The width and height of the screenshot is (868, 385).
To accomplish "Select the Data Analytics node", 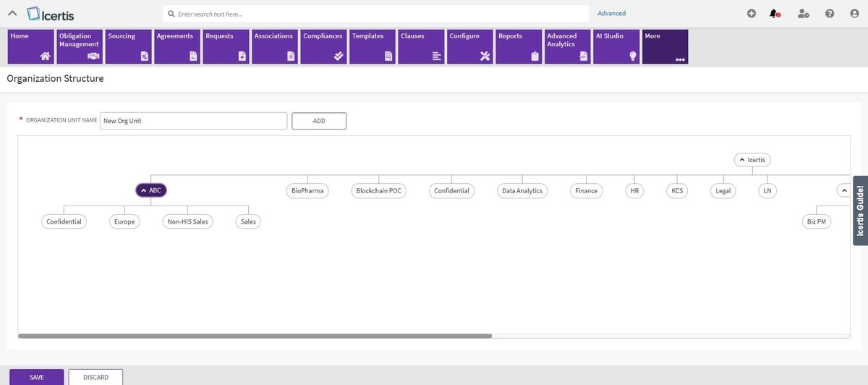I will [x=522, y=190].
